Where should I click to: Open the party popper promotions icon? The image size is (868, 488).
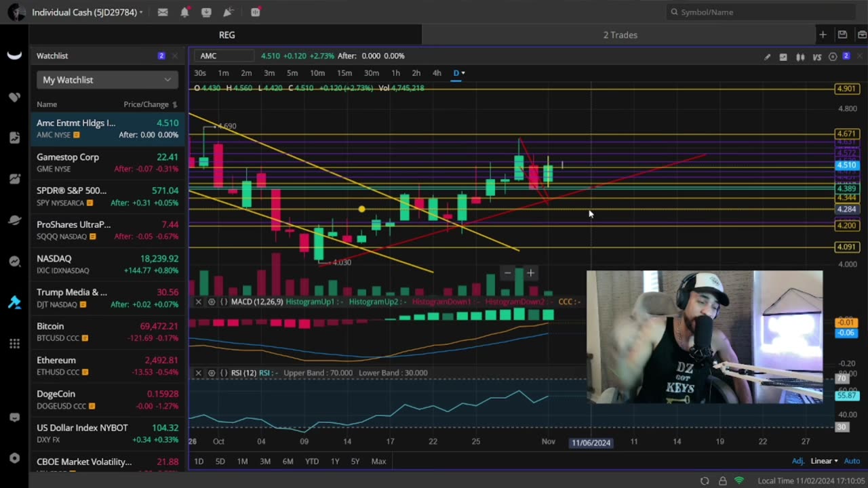point(229,12)
